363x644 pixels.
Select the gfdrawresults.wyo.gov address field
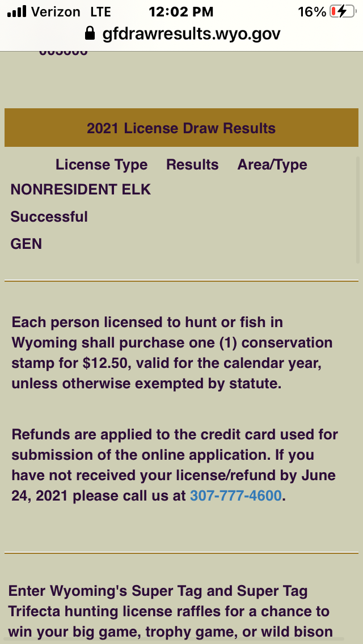(191, 34)
